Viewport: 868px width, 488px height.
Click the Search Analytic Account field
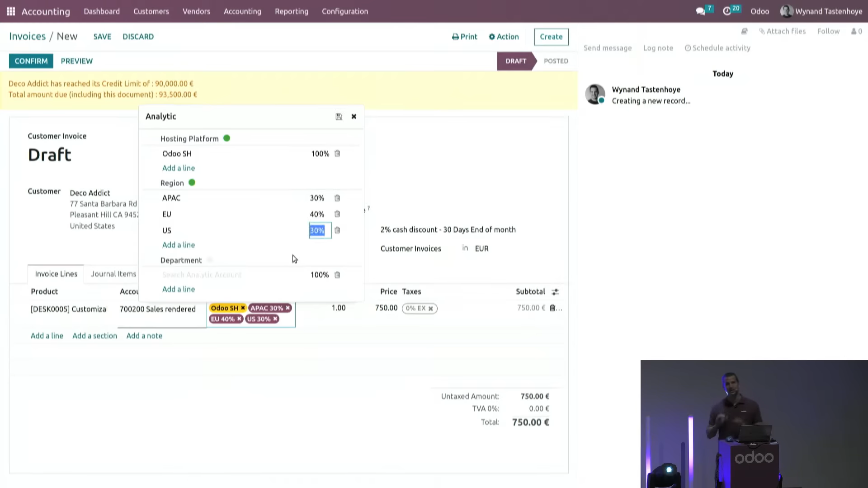[x=202, y=275]
